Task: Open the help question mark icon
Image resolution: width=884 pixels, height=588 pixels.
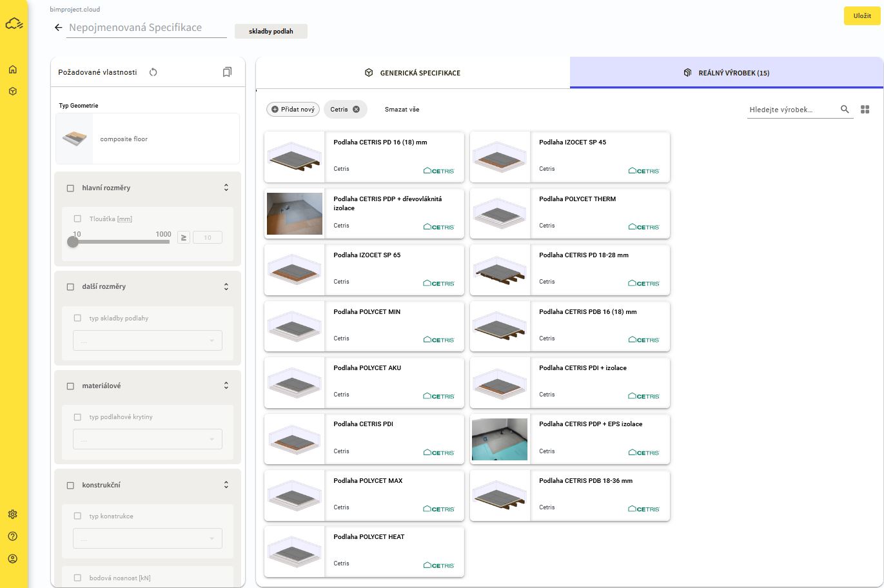Action: coord(13,536)
